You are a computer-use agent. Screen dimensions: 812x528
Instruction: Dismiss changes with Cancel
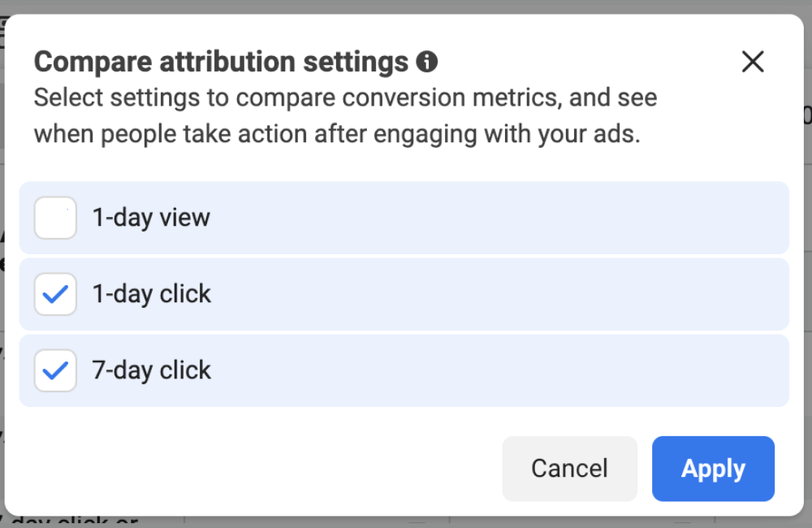[569, 469]
